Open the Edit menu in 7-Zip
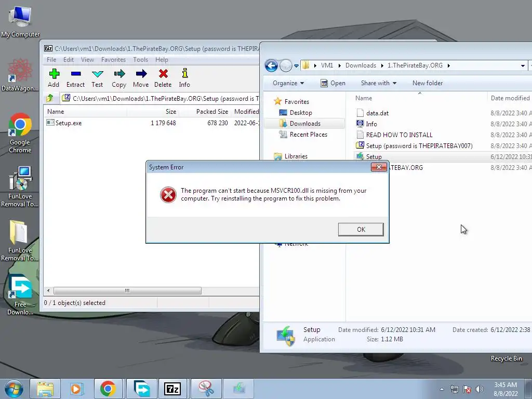The width and height of the screenshot is (532, 399). [68, 60]
